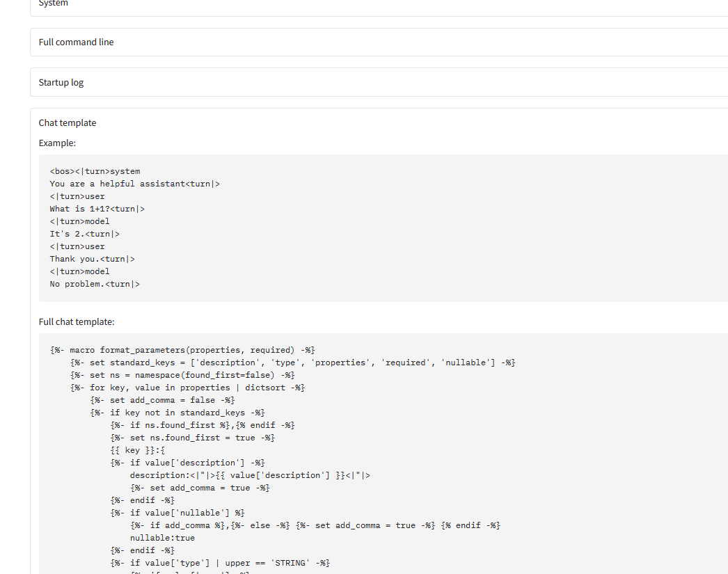The width and height of the screenshot is (728, 574).
Task: Select 'if key not in standard_keys' line
Action: tap(177, 413)
